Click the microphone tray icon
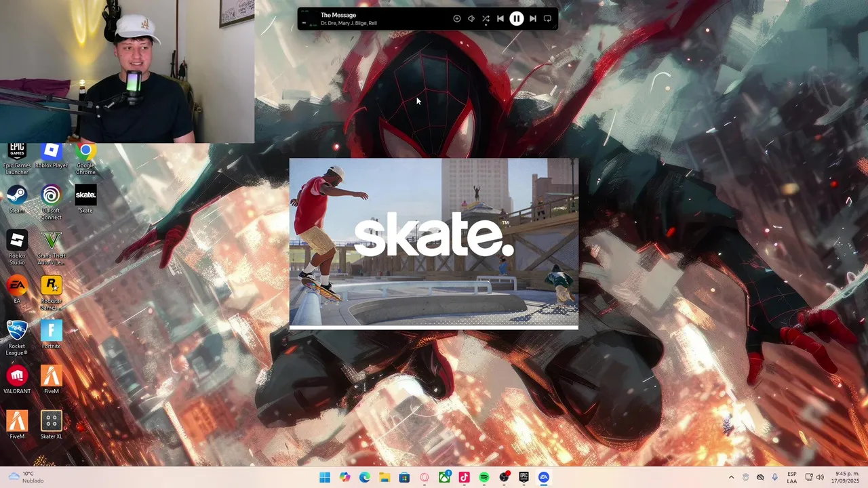 774,477
